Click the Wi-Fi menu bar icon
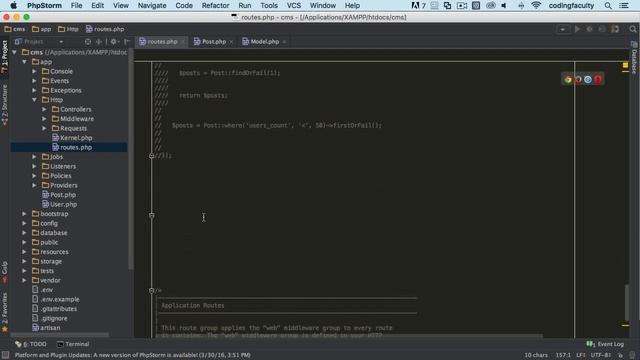This screenshot has width=640, height=360. coord(536,6)
